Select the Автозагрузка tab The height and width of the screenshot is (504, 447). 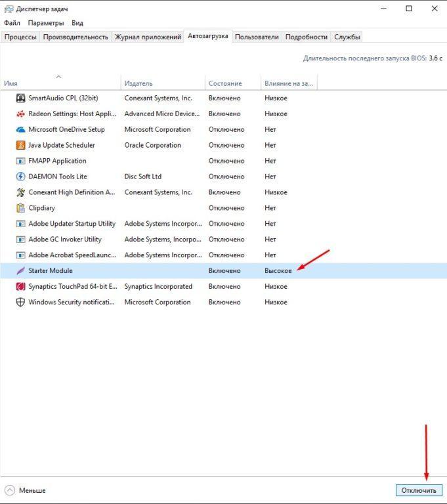point(208,36)
